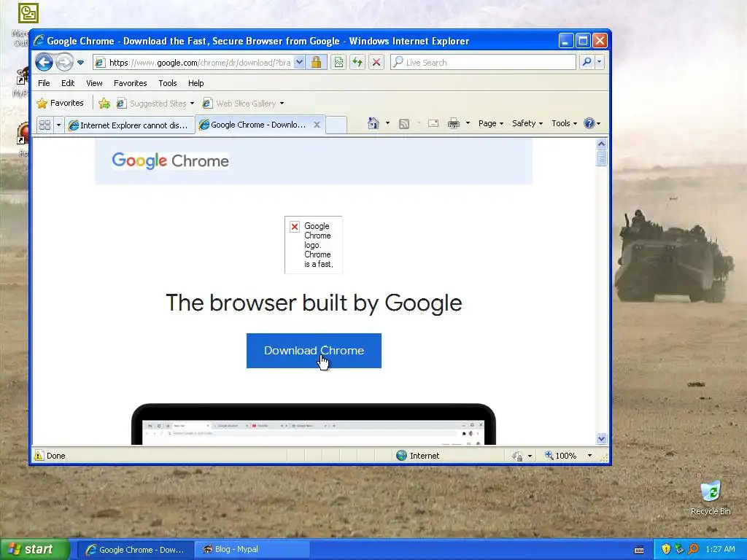The width and height of the screenshot is (747, 560).
Task: Click the Google Chrome page logo
Action: click(x=170, y=161)
